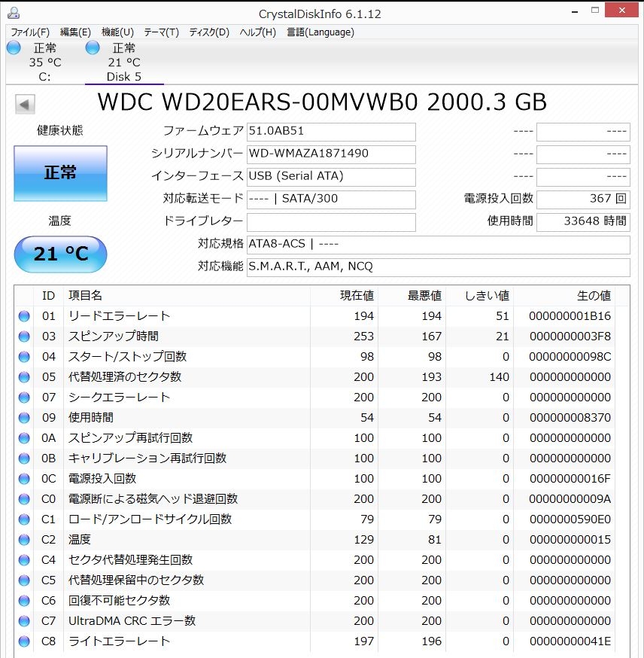
Task: Select the Disk 5 status orb
Action: tap(93, 48)
